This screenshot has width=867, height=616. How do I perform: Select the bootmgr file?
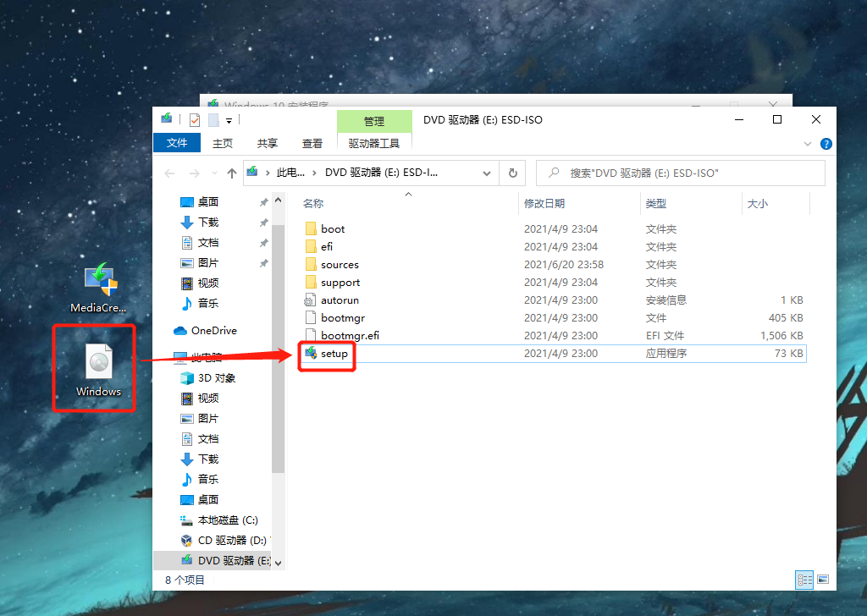334,317
